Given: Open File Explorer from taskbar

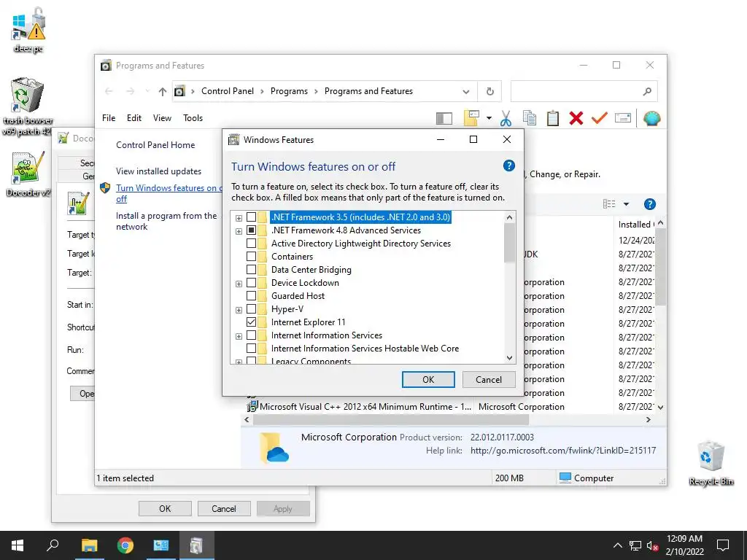Looking at the screenshot, I should tap(89, 545).
